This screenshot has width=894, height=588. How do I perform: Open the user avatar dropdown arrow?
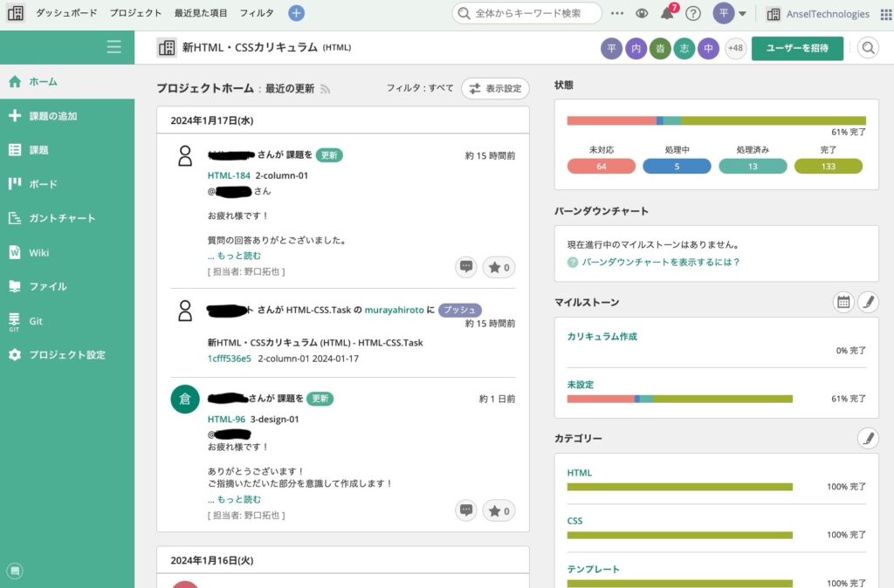(x=742, y=14)
